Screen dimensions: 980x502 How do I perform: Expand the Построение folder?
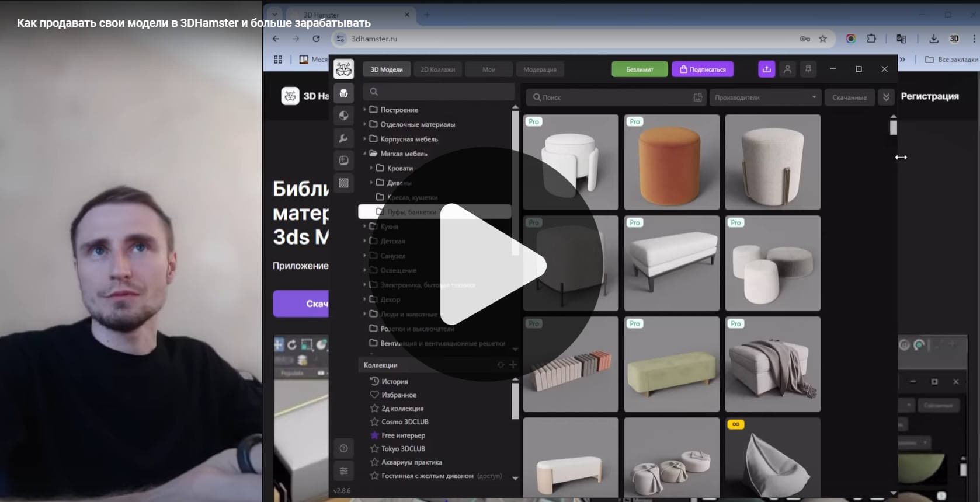(365, 109)
